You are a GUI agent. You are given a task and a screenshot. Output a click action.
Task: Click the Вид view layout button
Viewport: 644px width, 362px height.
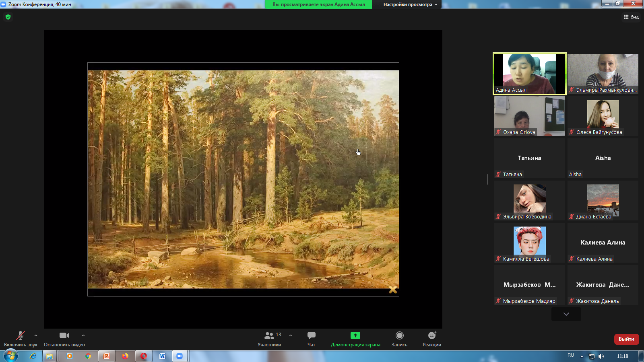tap(632, 17)
